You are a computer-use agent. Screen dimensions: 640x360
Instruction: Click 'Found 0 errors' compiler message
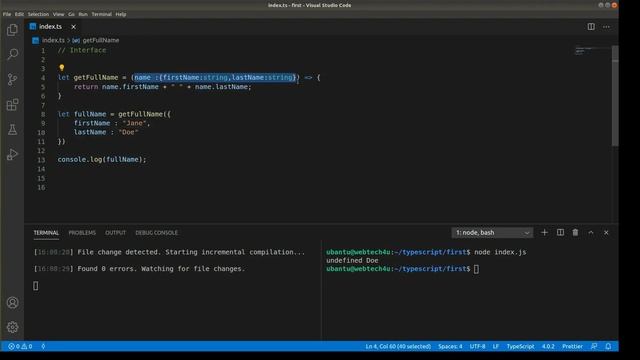(x=139, y=269)
